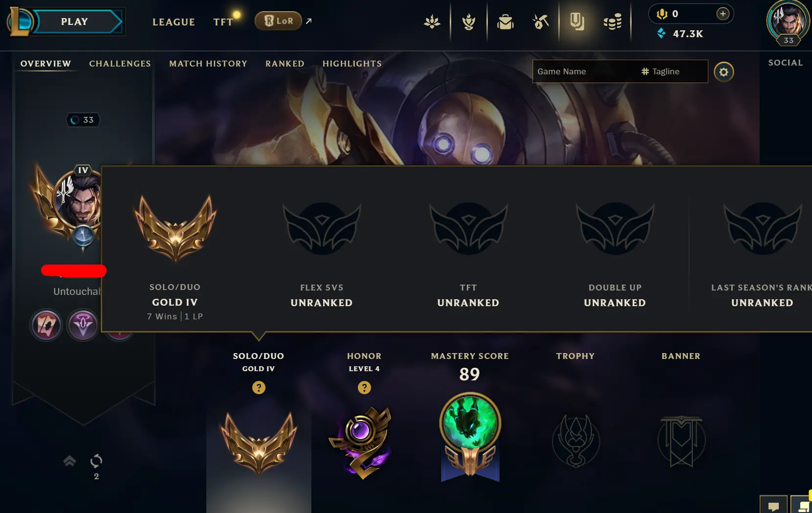Screen dimensions: 812x513
Task: Click the plus icon to purchase RP
Action: [723, 14]
